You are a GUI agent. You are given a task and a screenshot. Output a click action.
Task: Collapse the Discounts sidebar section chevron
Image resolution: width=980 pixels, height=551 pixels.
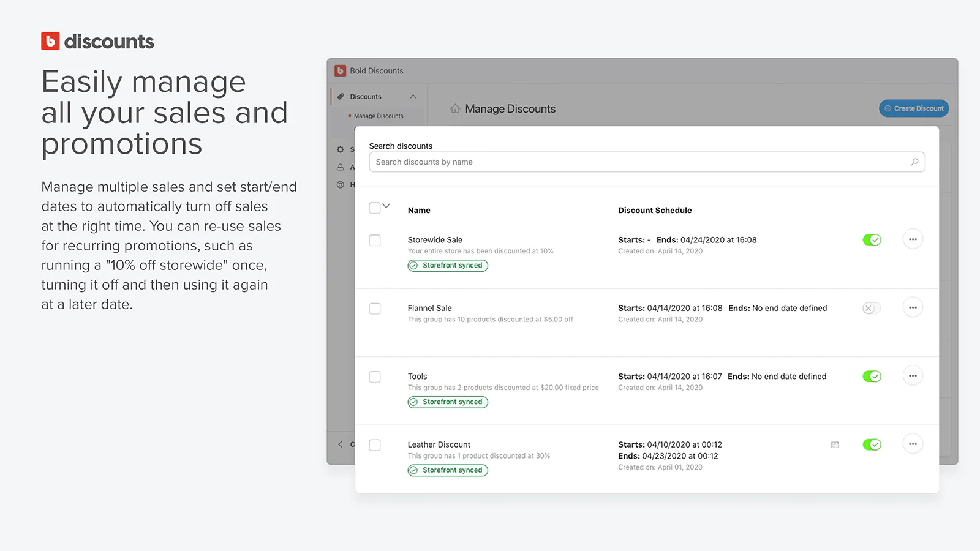click(413, 97)
